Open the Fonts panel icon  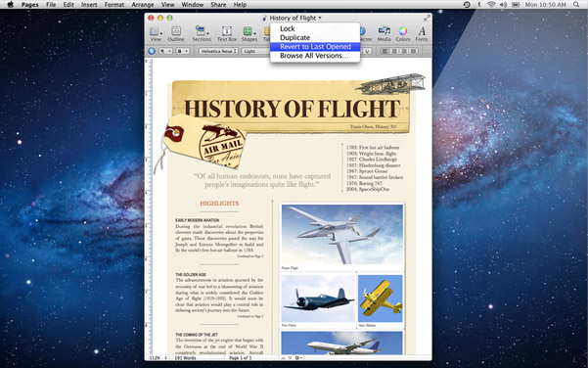coord(422,33)
